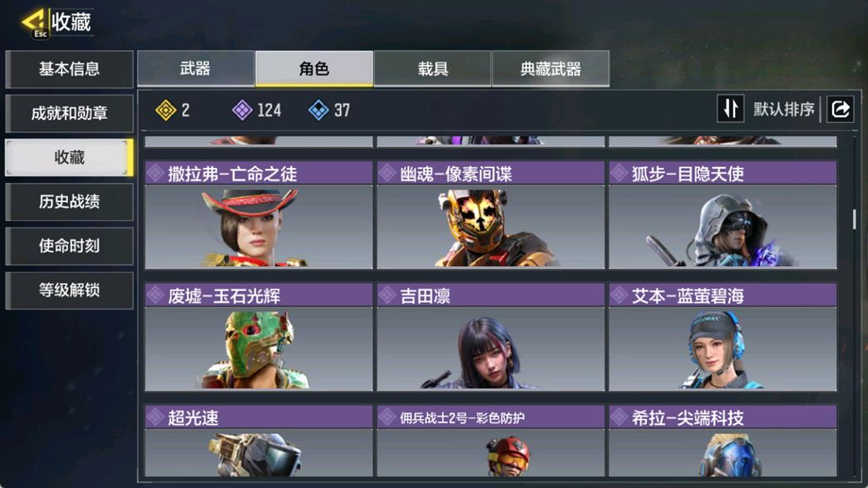Image resolution: width=868 pixels, height=488 pixels.
Task: Open 等级解锁 in the sidebar
Action: pos(69,290)
